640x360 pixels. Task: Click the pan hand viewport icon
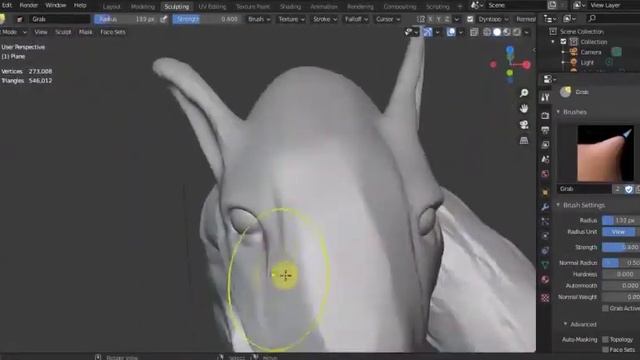[x=524, y=109]
